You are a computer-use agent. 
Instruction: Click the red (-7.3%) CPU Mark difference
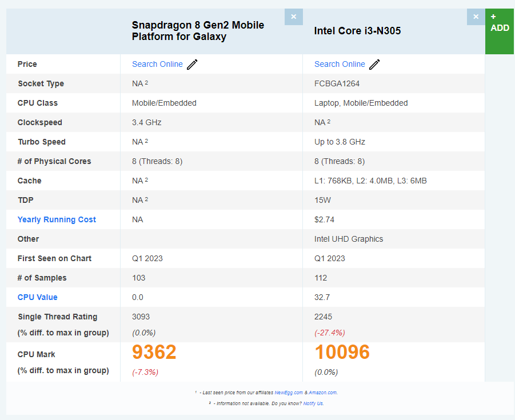145,372
